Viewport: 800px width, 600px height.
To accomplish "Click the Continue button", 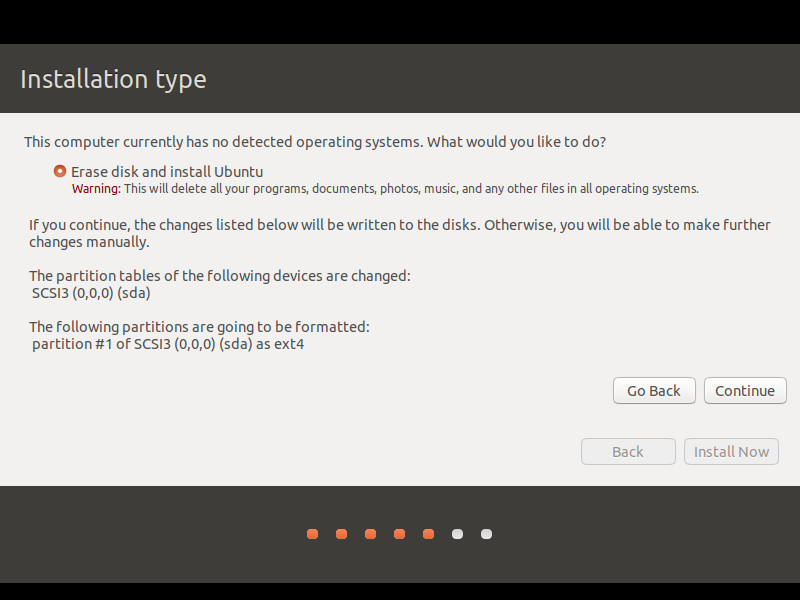I will pyautogui.click(x=745, y=391).
